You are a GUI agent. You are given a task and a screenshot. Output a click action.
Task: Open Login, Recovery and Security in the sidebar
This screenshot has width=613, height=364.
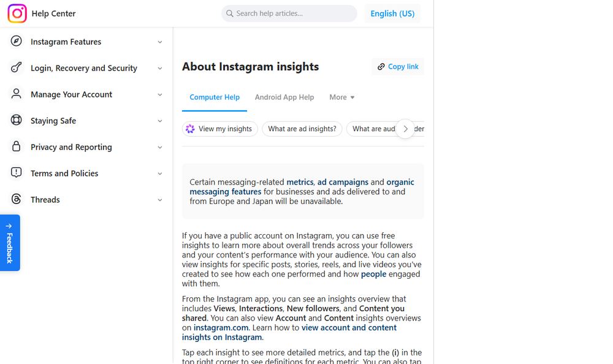pos(86,68)
